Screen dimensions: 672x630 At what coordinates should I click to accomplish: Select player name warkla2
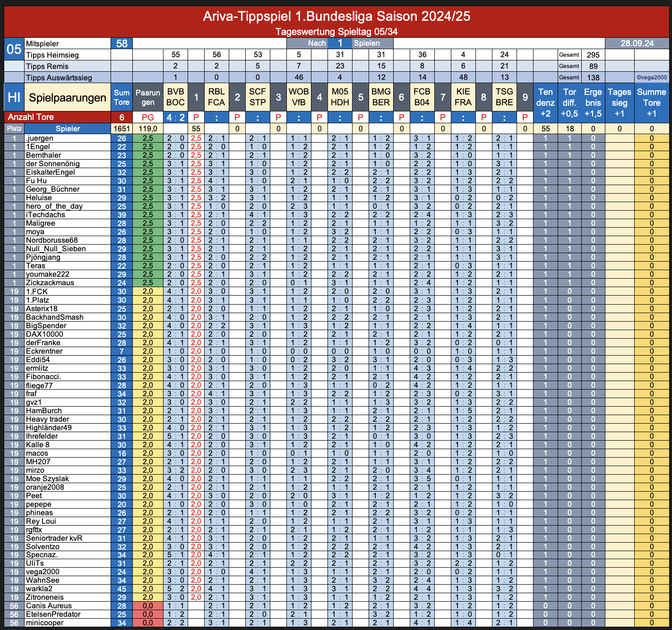tap(39, 589)
